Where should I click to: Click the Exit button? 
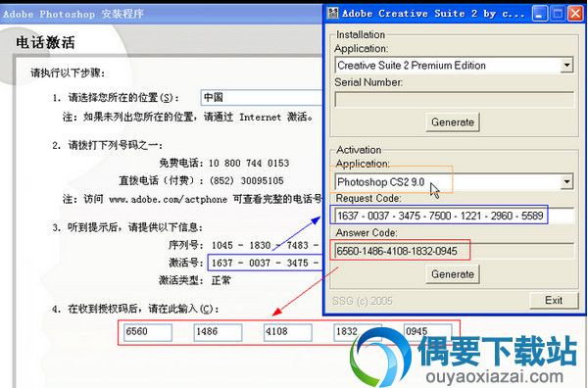[554, 300]
